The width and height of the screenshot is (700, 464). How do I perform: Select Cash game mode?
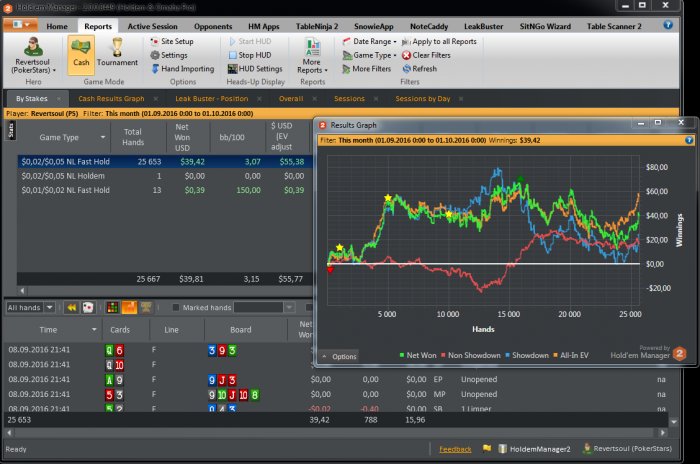tap(81, 52)
